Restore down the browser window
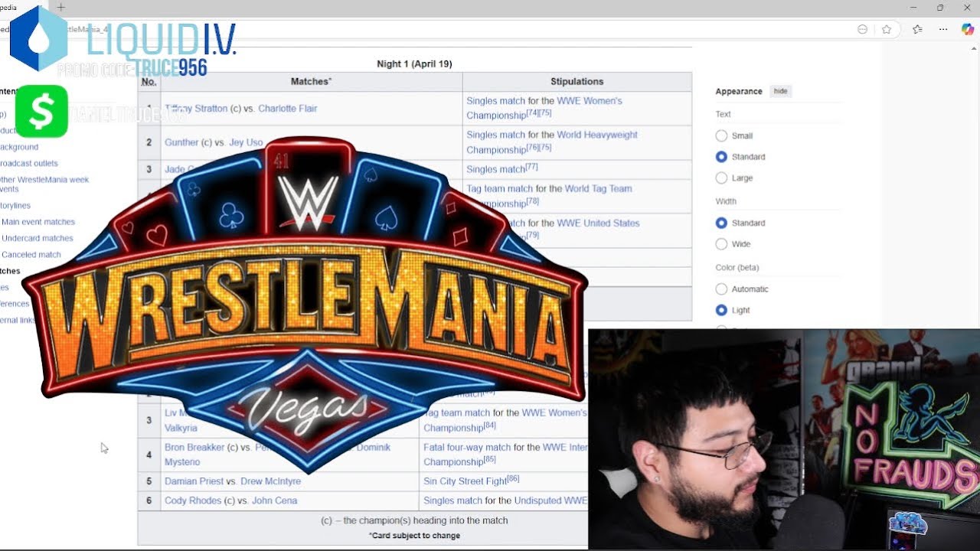Image resolution: width=980 pixels, height=551 pixels. [940, 8]
